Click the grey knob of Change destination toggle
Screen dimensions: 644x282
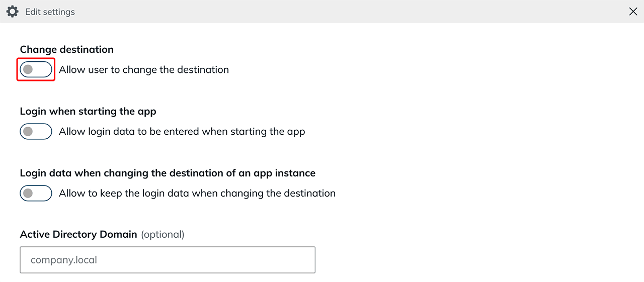pyautogui.click(x=28, y=69)
